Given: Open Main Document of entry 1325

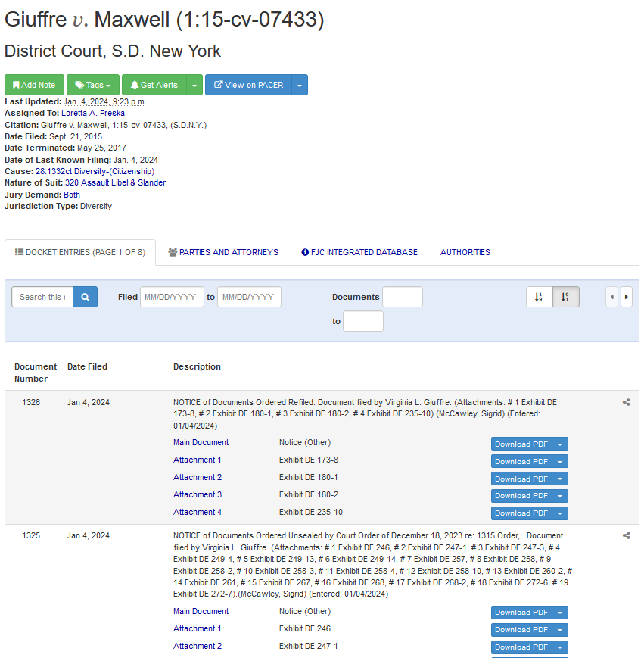Looking at the screenshot, I should pyautogui.click(x=201, y=611).
